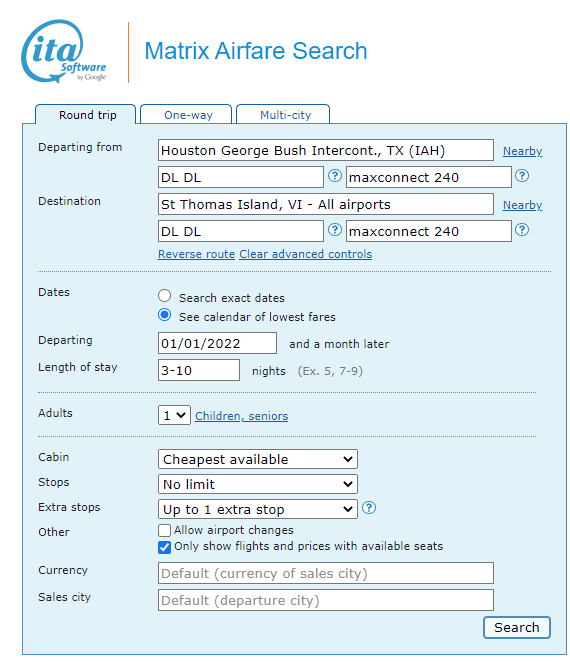
Task: Click the Clear advanced controls link
Action: 306,254
